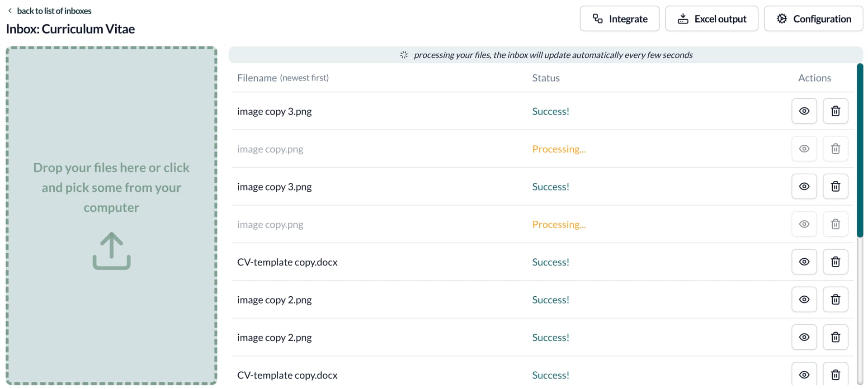The height and width of the screenshot is (389, 868).
Task: Trash the first image copy 2.png row
Action: [x=835, y=299]
